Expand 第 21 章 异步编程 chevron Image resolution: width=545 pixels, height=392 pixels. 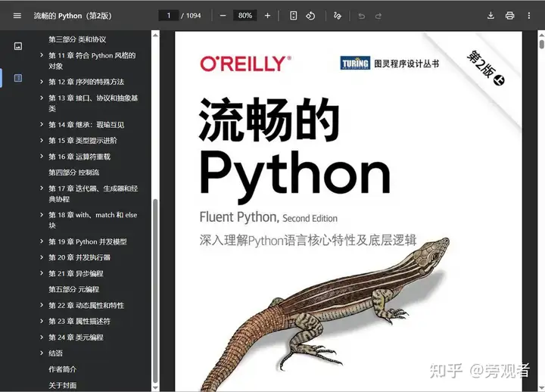(42, 273)
